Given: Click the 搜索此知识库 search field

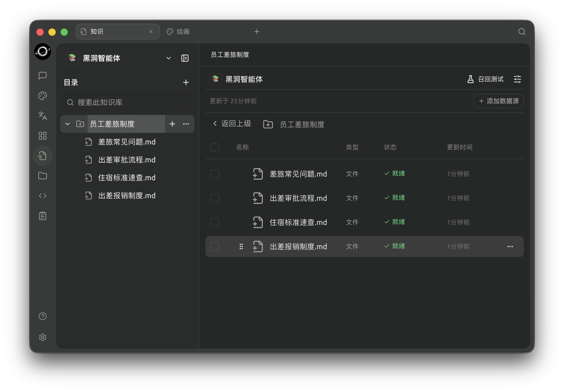Looking at the screenshot, I should pyautogui.click(x=127, y=102).
